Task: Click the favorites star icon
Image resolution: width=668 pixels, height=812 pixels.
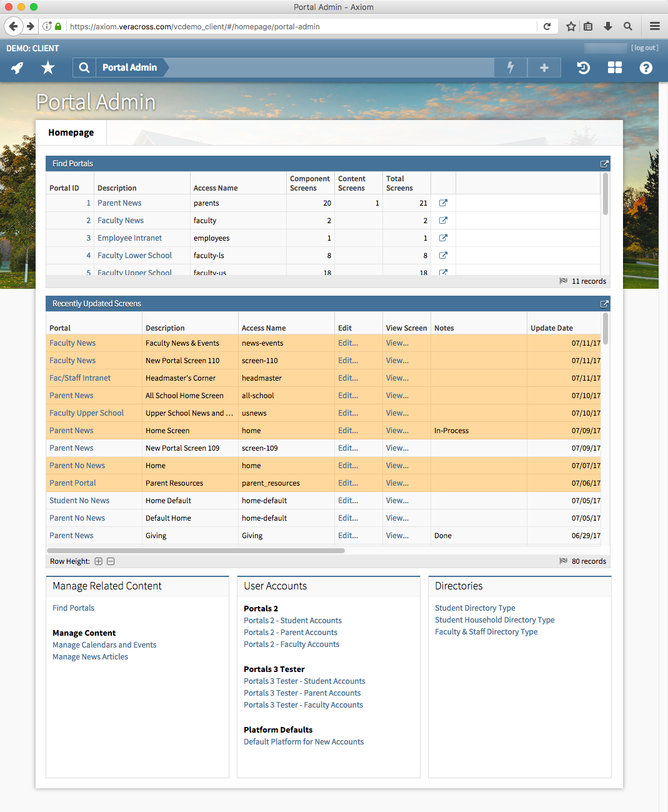Action: click(47, 68)
